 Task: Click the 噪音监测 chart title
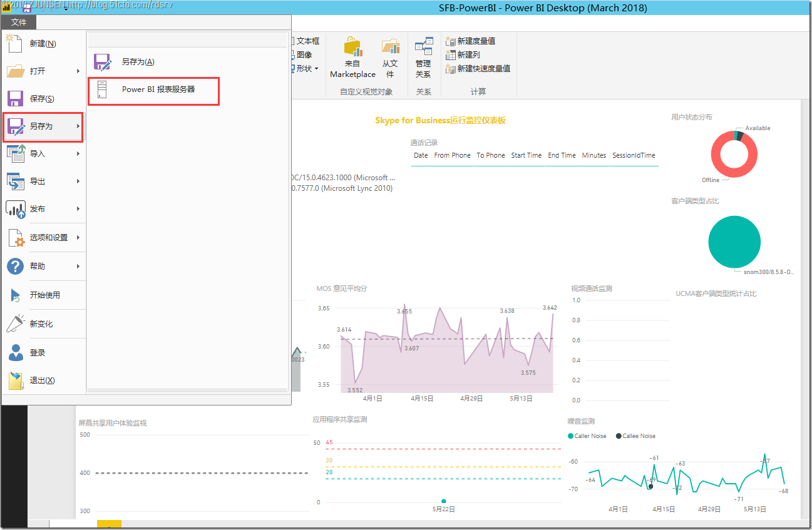pos(581,422)
